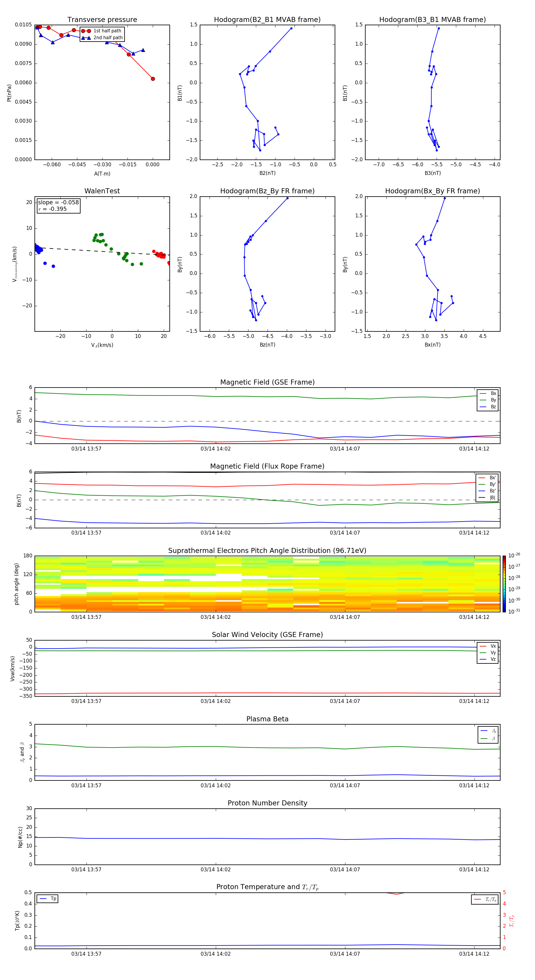Select the "By'" legend entry in Flux Rope panel
The width and height of the screenshot is (535, 980).
[487, 484]
